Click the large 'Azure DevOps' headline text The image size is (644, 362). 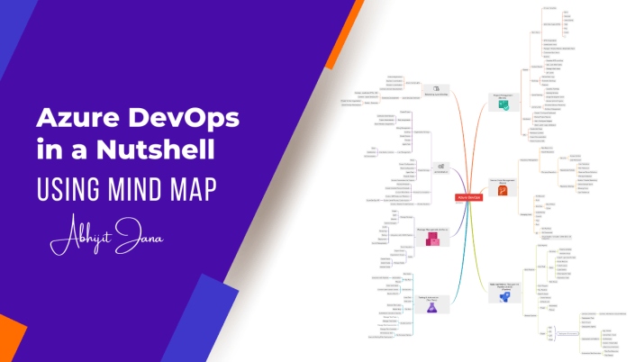tap(138, 118)
